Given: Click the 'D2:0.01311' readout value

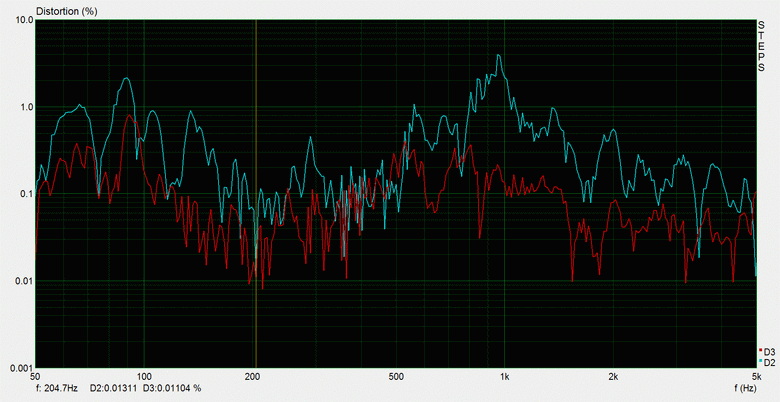Looking at the screenshot, I should [x=112, y=388].
